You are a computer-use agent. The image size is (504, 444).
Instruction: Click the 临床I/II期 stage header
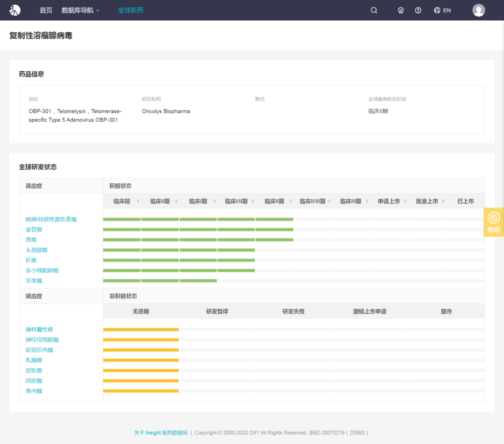[236, 201]
